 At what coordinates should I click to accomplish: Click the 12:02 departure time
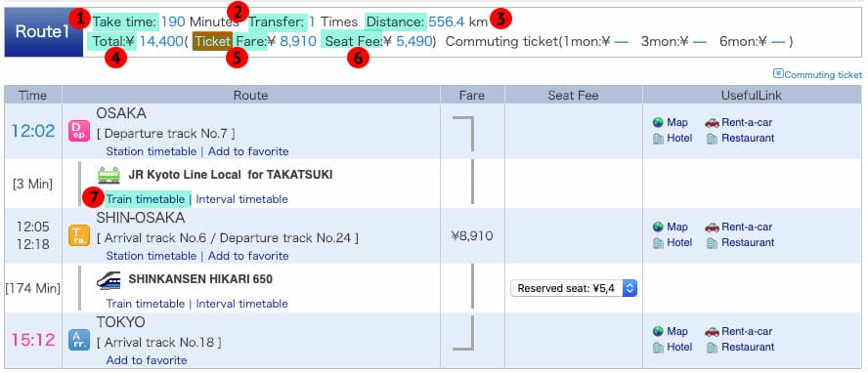[x=33, y=131]
